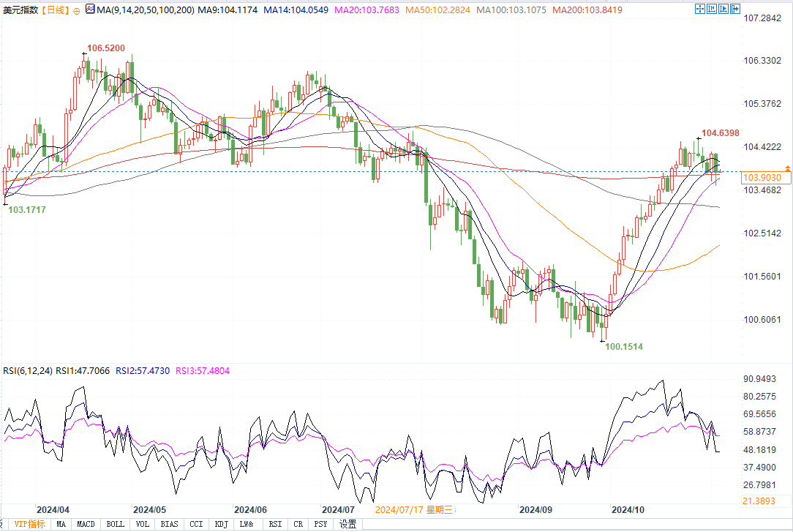Open the KDJ indicator tab
The image size is (793, 532).
(220, 524)
